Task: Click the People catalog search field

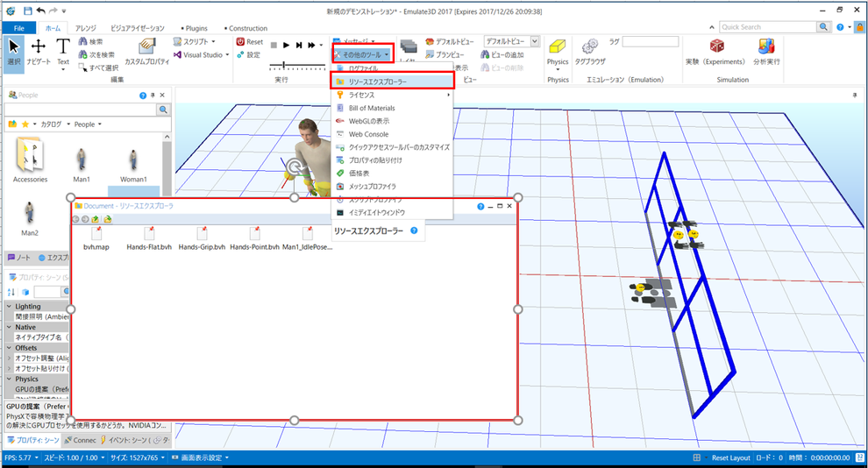Action: tap(82, 110)
